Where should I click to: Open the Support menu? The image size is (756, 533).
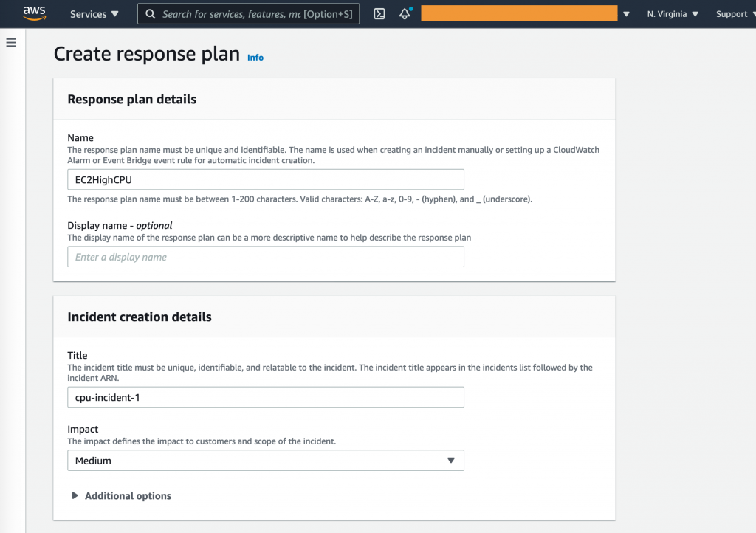pyautogui.click(x=732, y=13)
